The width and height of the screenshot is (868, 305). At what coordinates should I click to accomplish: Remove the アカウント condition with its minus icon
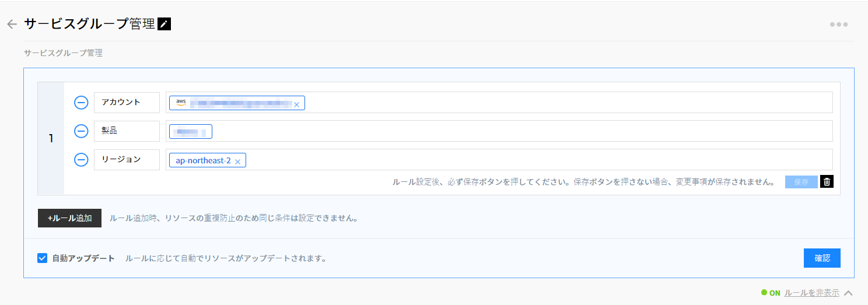click(81, 103)
